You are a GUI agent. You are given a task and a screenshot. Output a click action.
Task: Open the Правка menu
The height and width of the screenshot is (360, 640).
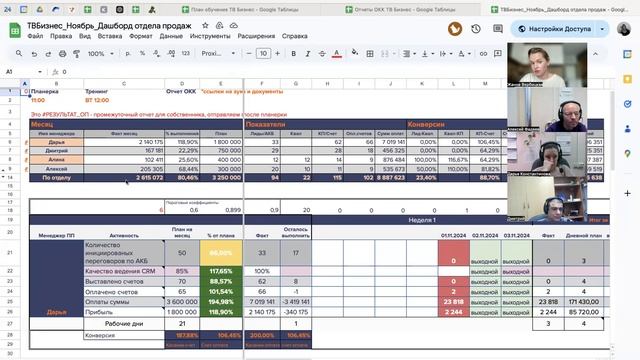61,36
